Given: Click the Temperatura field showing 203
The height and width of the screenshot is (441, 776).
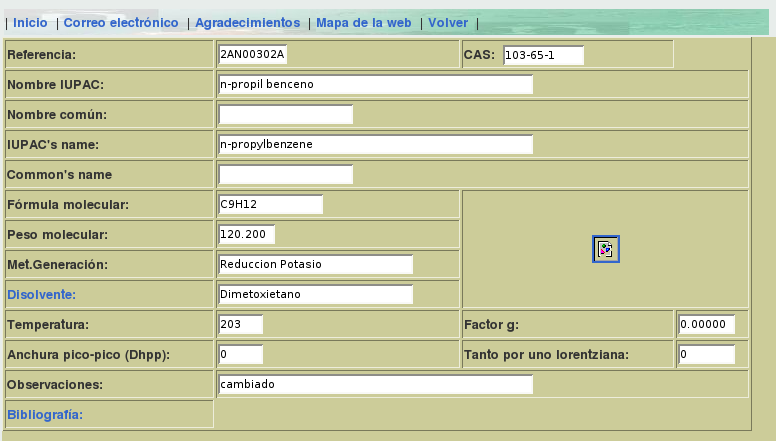Looking at the screenshot, I should click(240, 324).
